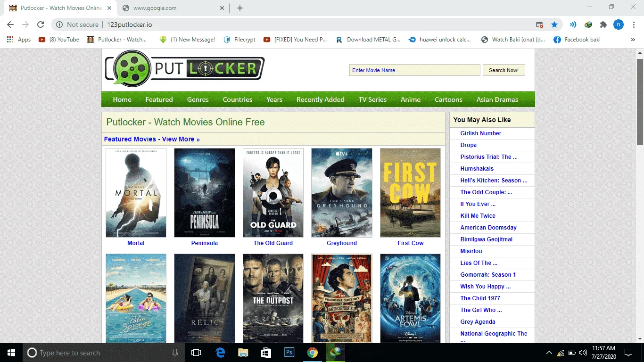Reload the page with refresh icon
The width and height of the screenshot is (644, 362).
point(41,25)
